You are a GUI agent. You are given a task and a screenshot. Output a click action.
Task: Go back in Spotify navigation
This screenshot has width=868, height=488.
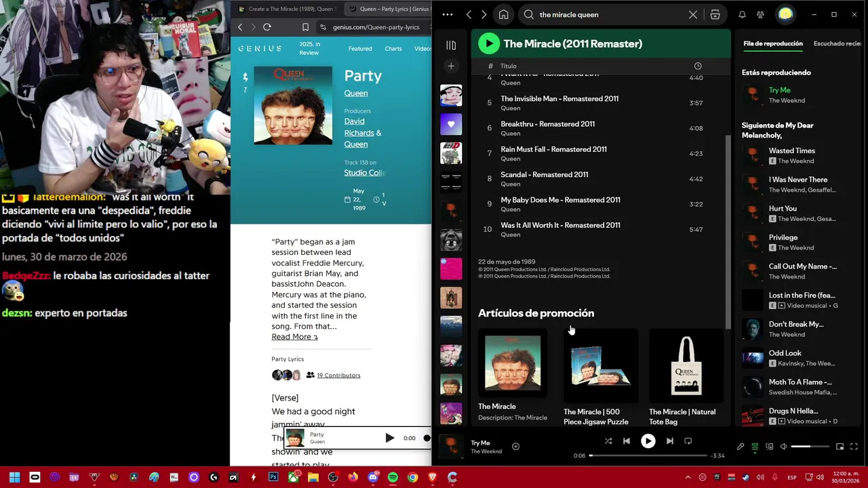(469, 14)
